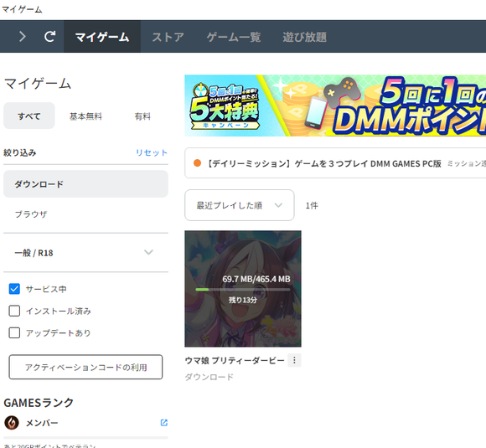Click the メンバー rank label

coord(42,423)
